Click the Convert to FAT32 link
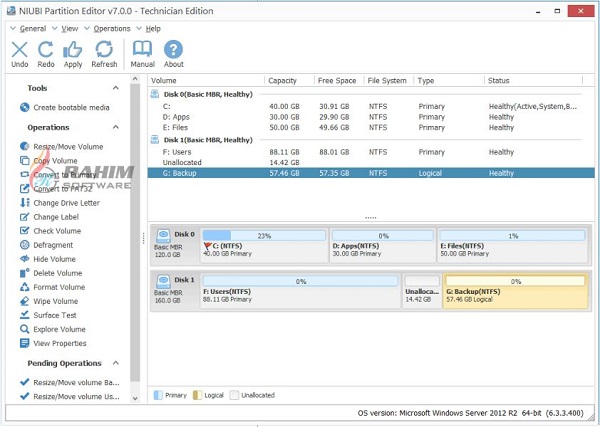This screenshot has width=600, height=427. [x=63, y=189]
